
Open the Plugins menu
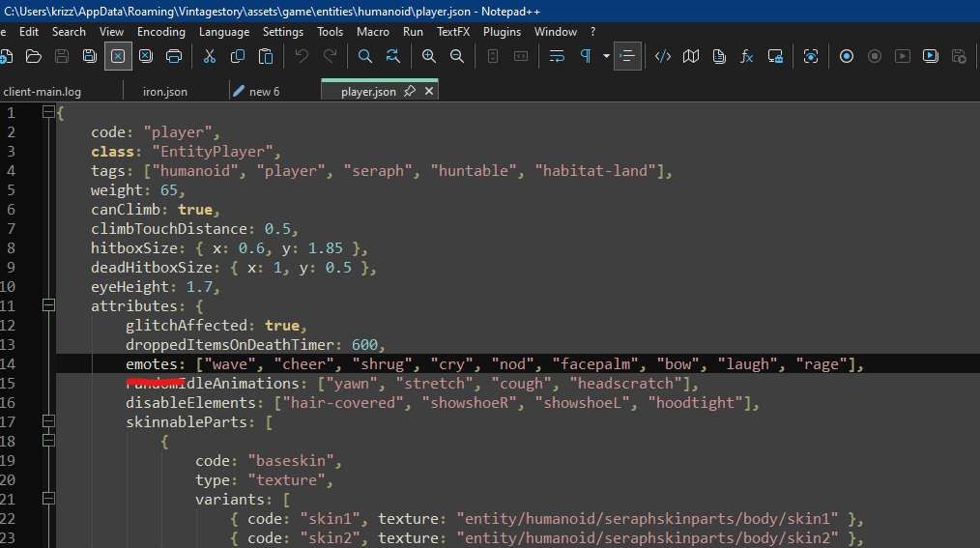(502, 32)
